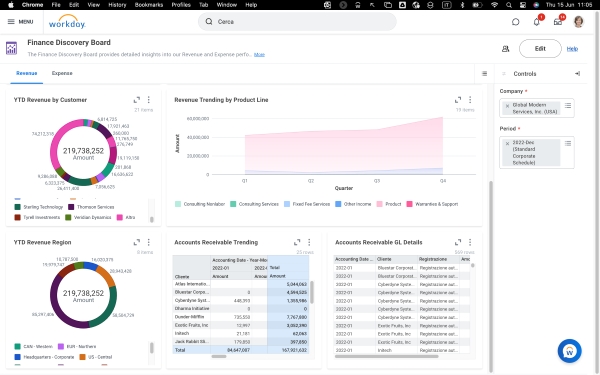
Task: Toggle US - Central legend swatch
Action: click(x=82, y=357)
